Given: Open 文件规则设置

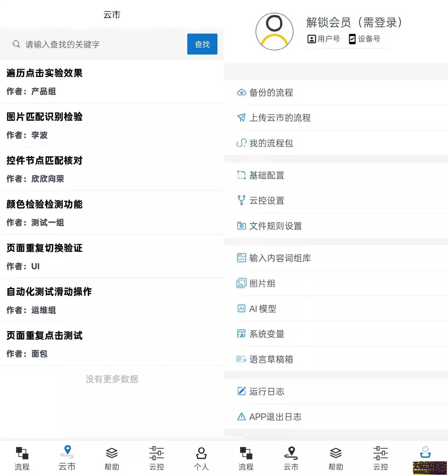Looking at the screenshot, I should (x=275, y=226).
